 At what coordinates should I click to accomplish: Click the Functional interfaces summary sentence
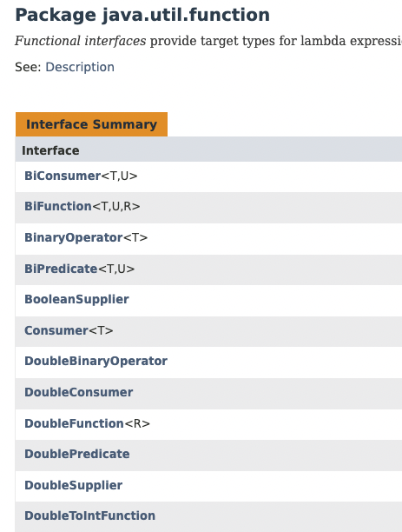point(208,41)
